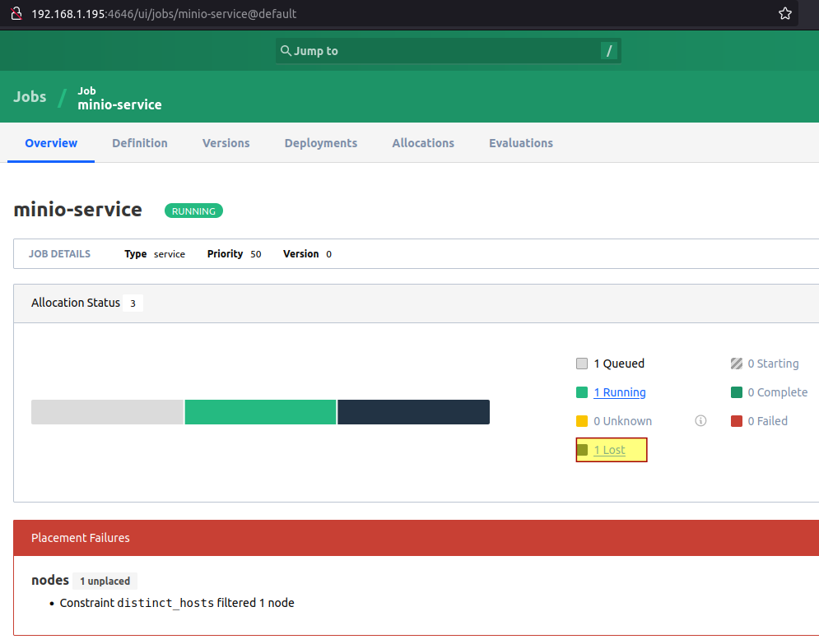This screenshot has height=644, width=819.
Task: Open the Evaluations tab
Action: tap(521, 143)
